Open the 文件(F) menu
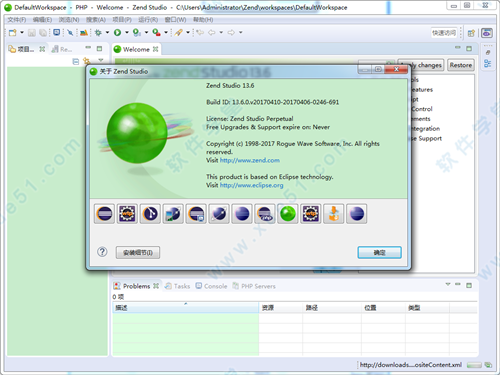This screenshot has width=500, height=375. point(17,20)
